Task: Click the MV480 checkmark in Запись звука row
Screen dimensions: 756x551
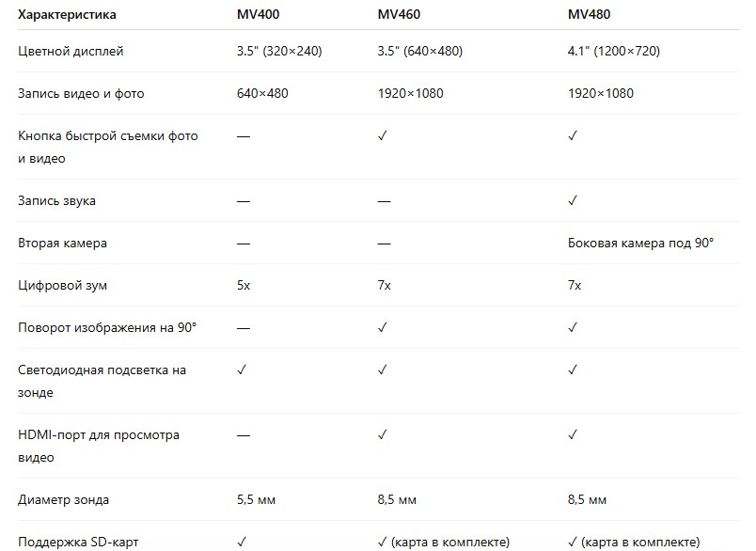Action: pyautogui.click(x=574, y=201)
